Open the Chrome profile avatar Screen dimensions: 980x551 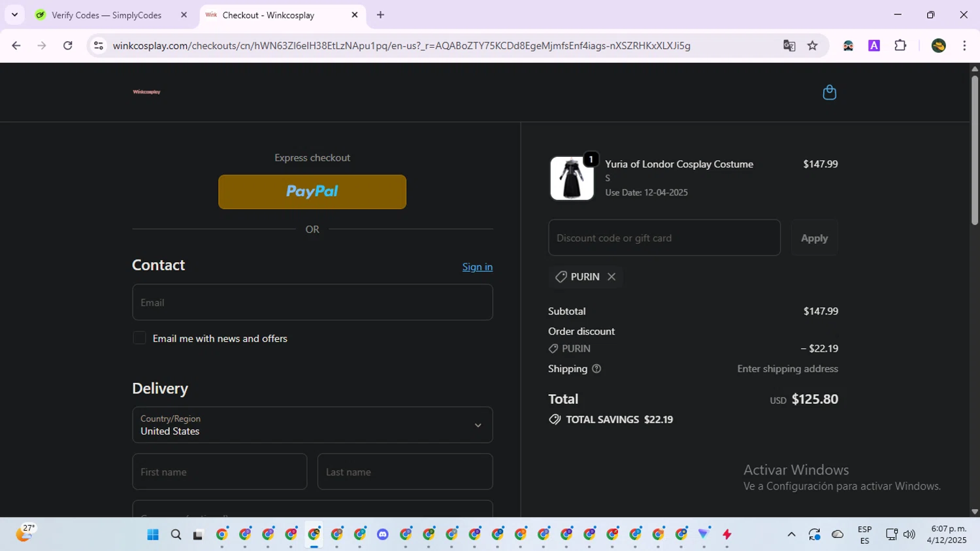tap(939, 46)
